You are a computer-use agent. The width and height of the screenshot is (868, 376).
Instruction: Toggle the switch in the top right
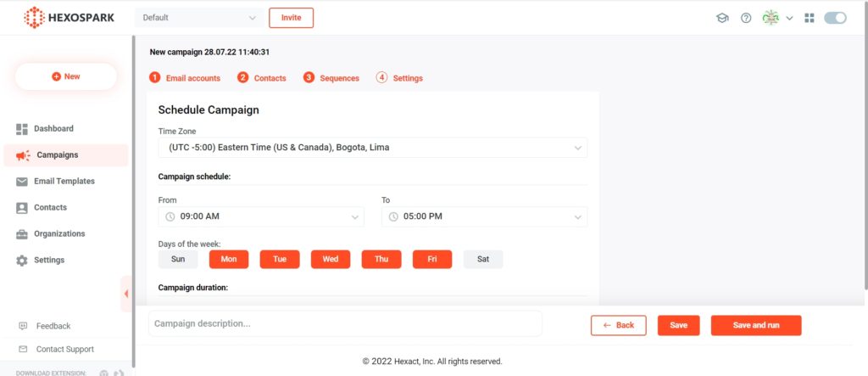(x=835, y=18)
